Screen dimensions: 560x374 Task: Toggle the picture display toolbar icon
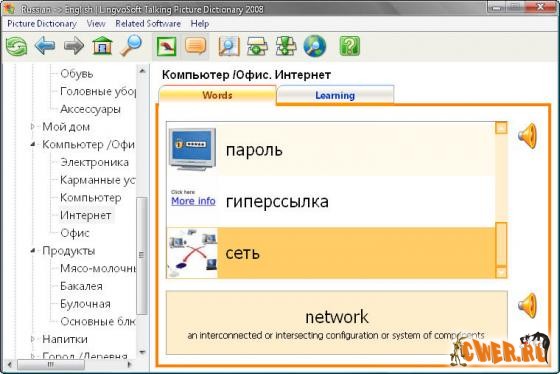click(x=166, y=46)
